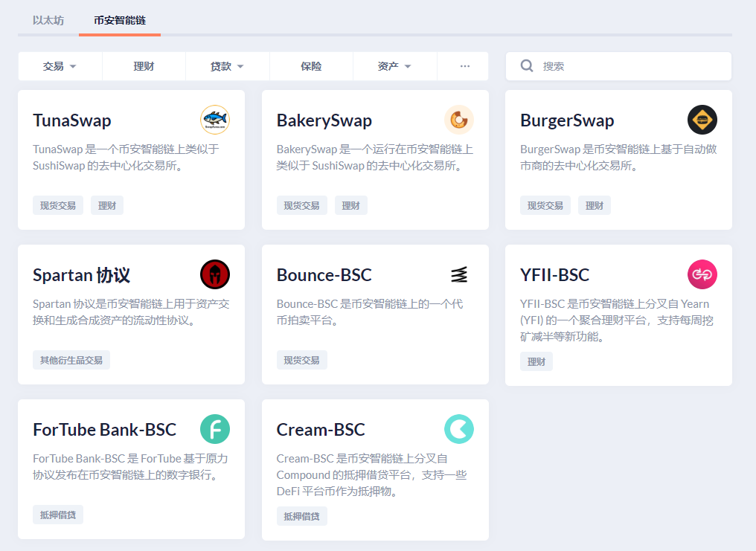Switch to the 以太坊 tab
This screenshot has width=756, height=551.
tap(48, 20)
